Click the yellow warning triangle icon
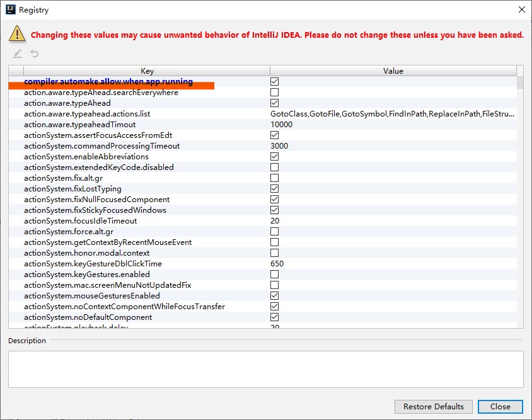Image resolution: width=532 pixels, height=420 pixels. point(17,33)
